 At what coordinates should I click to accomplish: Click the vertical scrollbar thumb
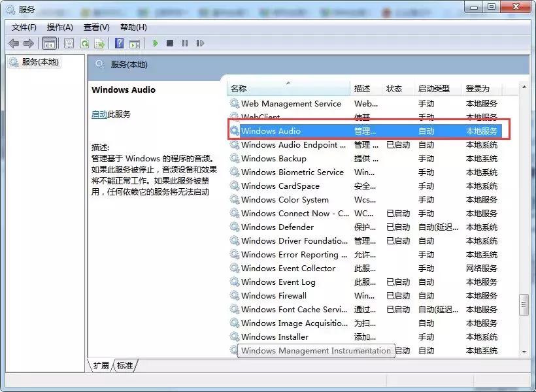[524, 304]
